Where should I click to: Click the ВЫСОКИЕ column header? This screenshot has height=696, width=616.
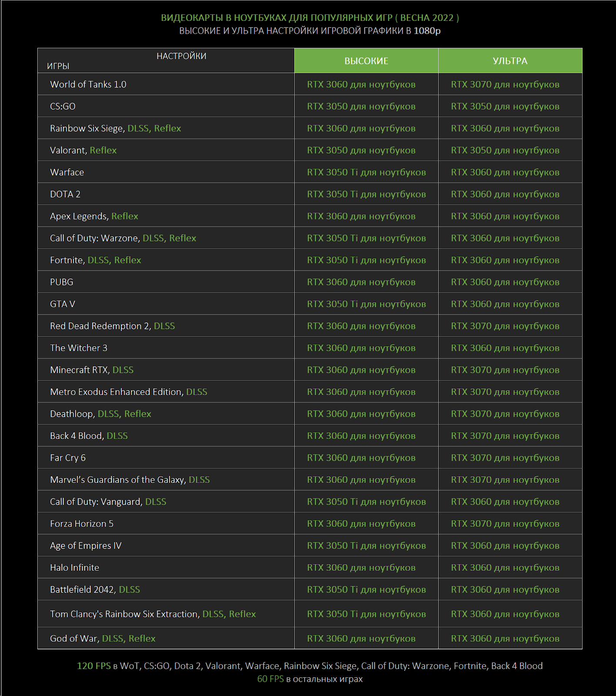366,61
